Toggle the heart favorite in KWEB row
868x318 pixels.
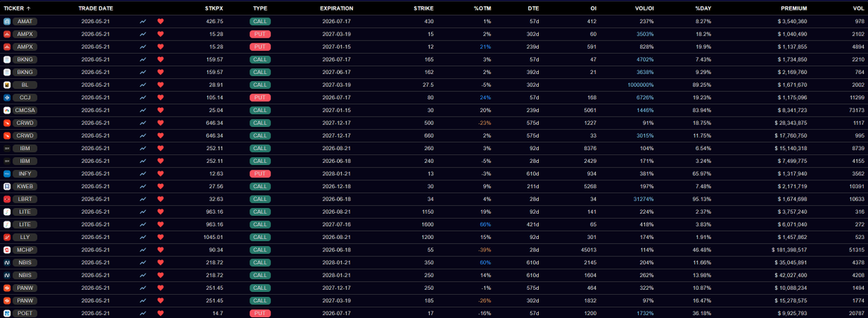161,186
